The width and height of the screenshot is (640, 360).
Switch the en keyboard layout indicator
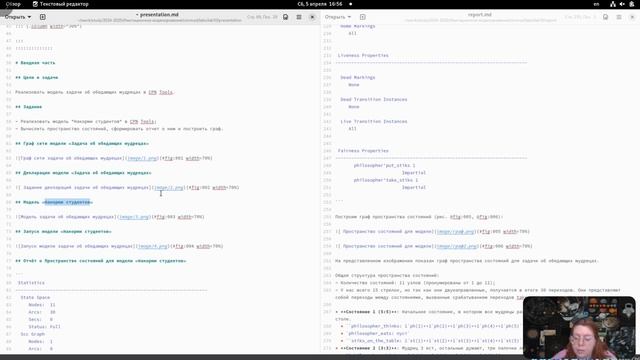pyautogui.click(x=596, y=4)
